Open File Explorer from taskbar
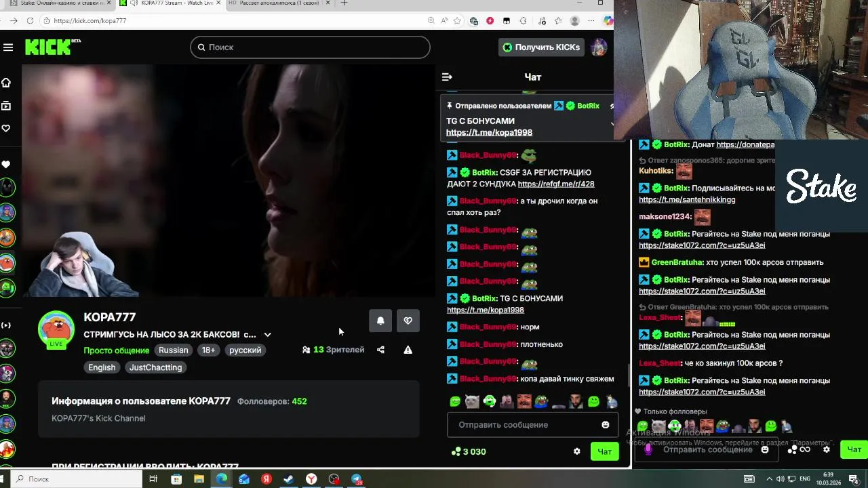The image size is (868, 488). coord(199,479)
